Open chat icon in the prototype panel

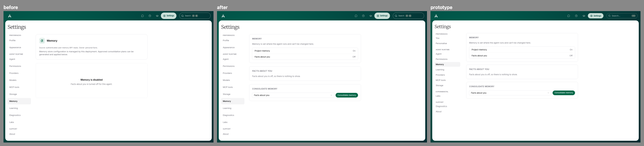[568, 16]
